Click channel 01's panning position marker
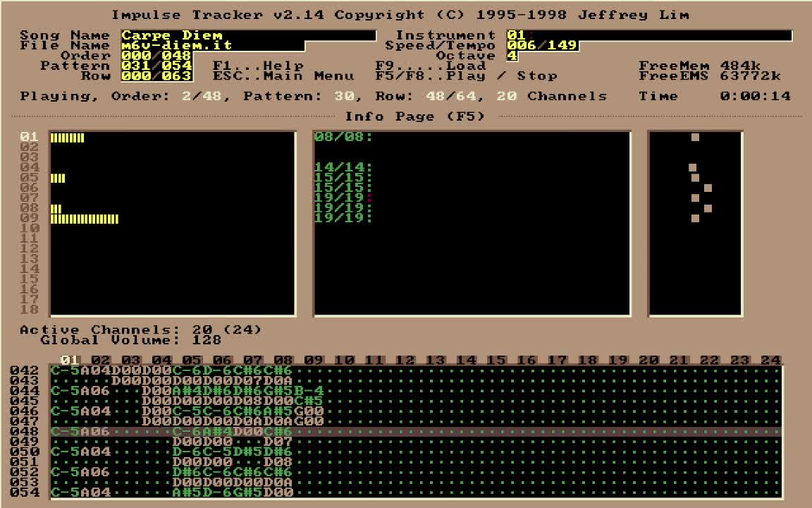812x508 pixels. (x=695, y=138)
